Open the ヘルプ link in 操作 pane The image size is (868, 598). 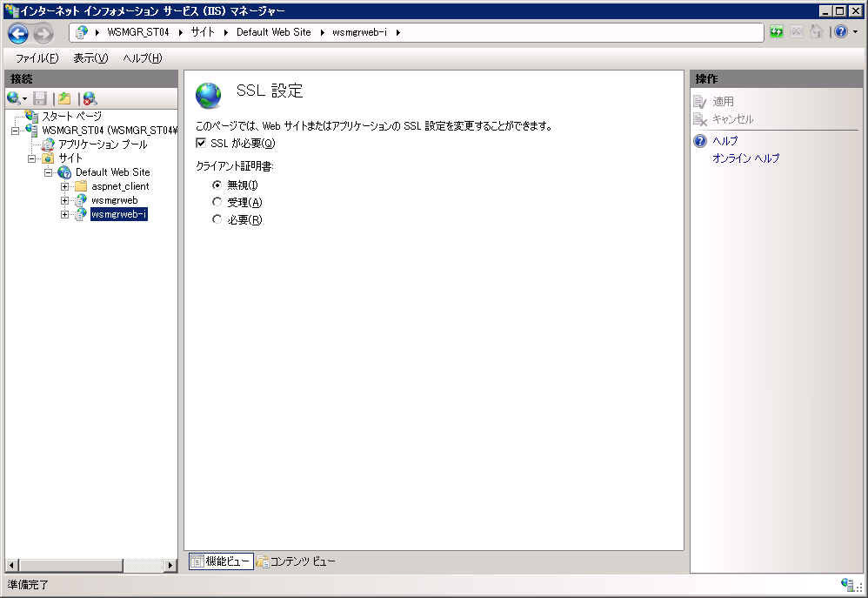point(725,141)
